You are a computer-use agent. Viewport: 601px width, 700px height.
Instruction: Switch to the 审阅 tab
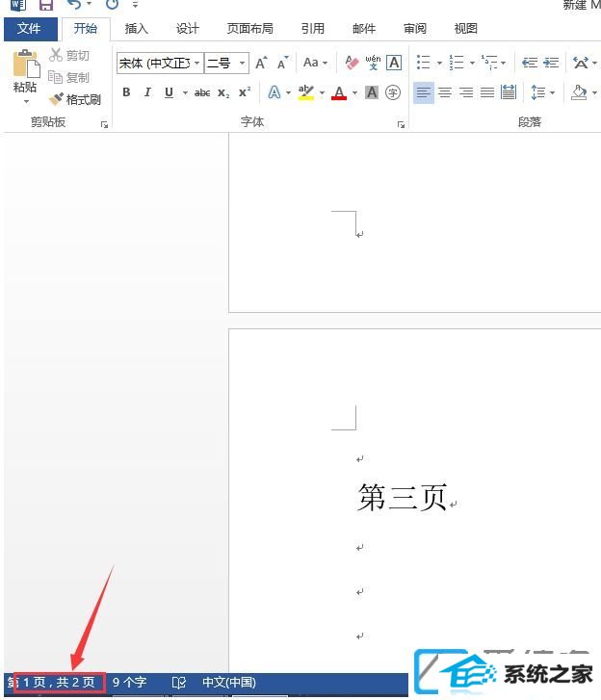(x=415, y=29)
